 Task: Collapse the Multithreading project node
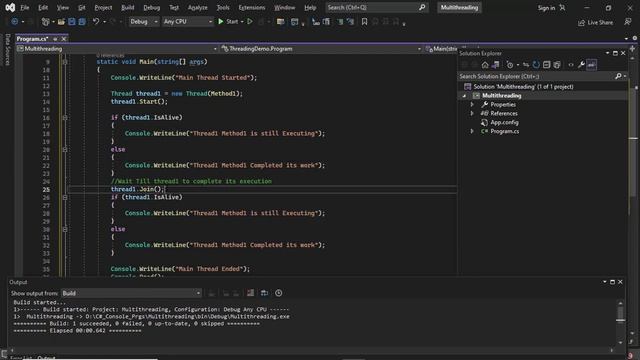coord(464,96)
